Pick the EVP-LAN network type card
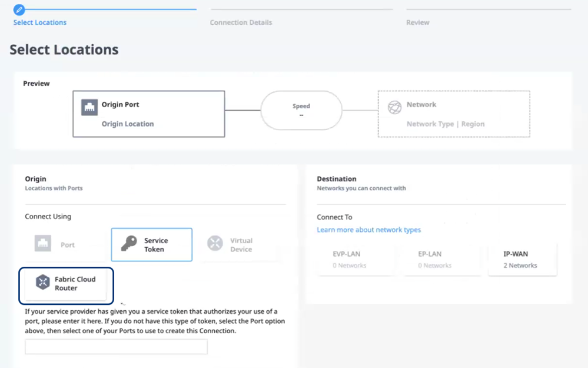This screenshot has width=588, height=368. point(356,260)
